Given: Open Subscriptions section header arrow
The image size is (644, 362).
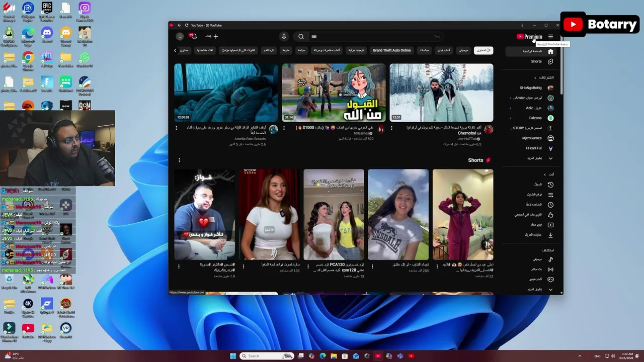Looking at the screenshot, I should (x=535, y=78).
